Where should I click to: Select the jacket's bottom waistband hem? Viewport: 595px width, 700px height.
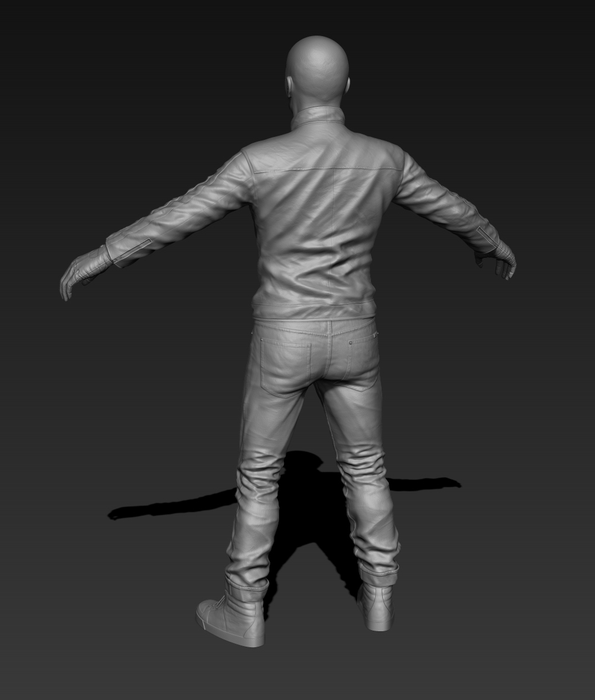(x=313, y=310)
